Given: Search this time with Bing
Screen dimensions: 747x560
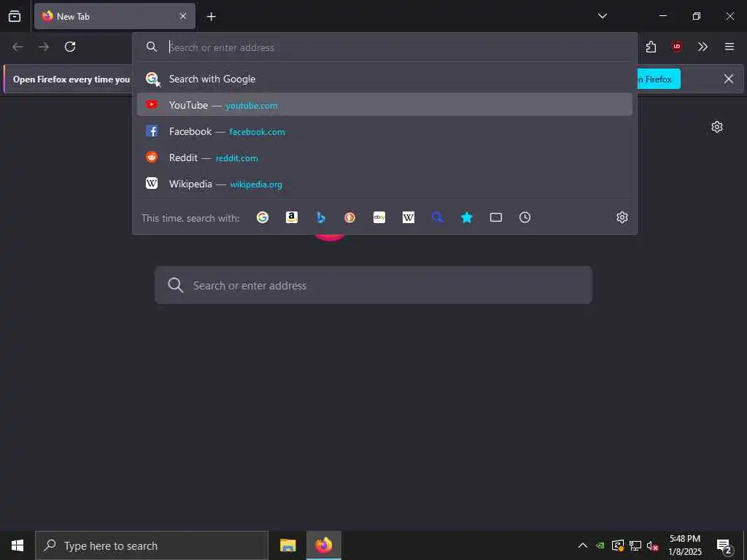Looking at the screenshot, I should click(x=321, y=217).
